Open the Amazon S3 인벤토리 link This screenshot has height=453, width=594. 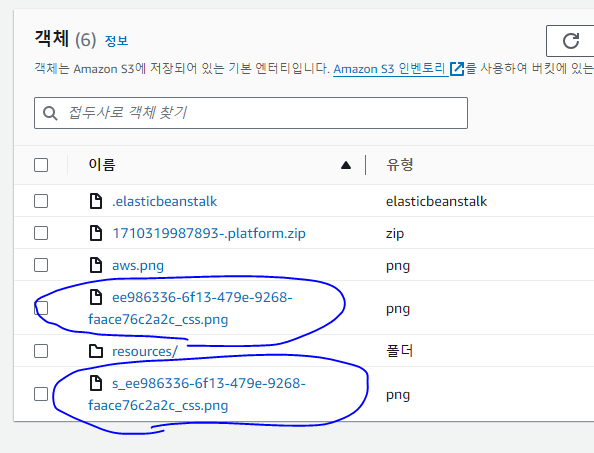[x=389, y=69]
